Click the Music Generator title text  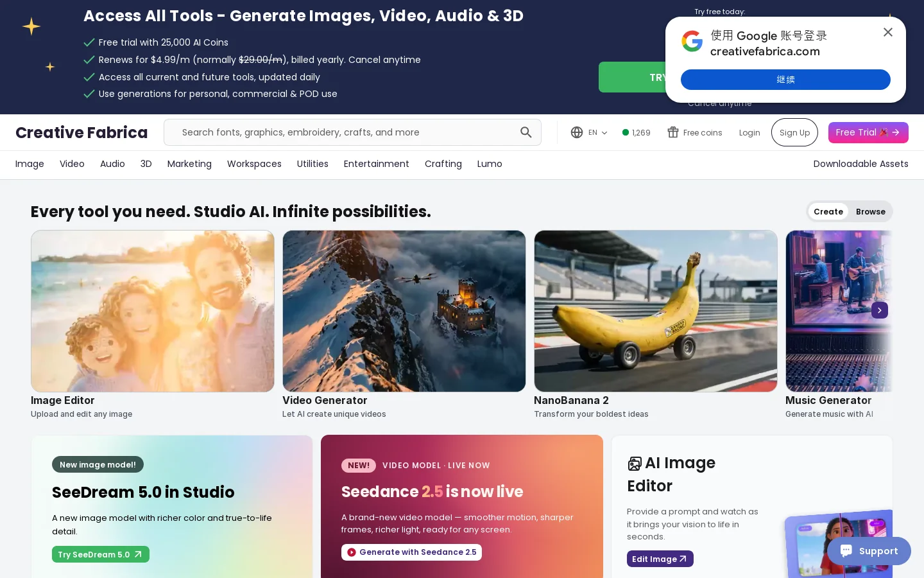828,400
